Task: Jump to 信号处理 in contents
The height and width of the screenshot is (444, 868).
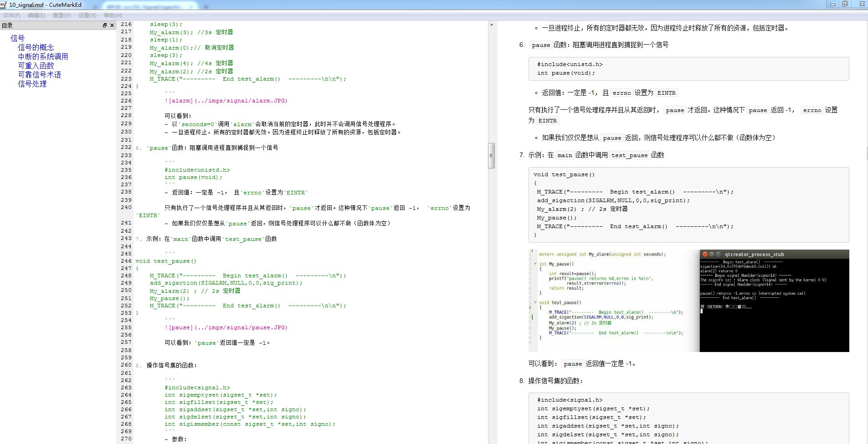Action: (32, 84)
